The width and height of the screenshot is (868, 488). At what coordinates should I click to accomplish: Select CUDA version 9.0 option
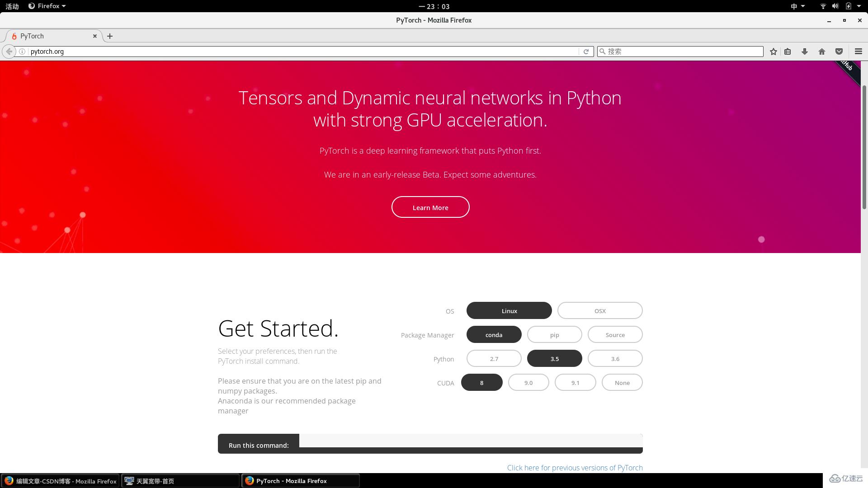pos(528,382)
